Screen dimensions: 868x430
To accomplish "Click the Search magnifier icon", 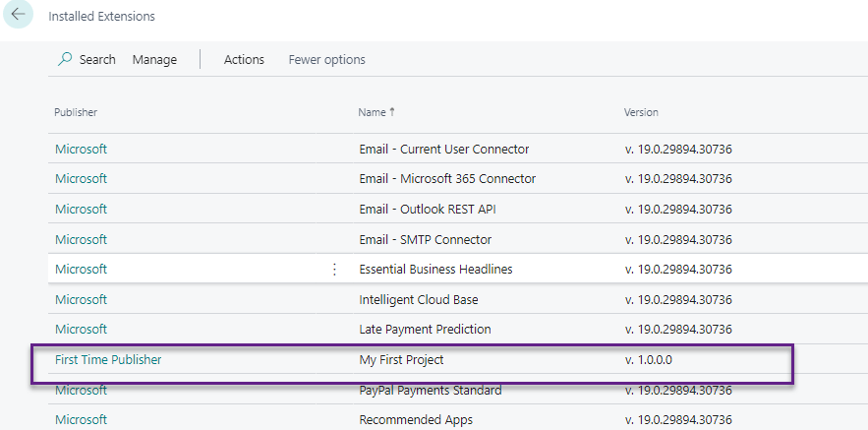I will coord(65,60).
